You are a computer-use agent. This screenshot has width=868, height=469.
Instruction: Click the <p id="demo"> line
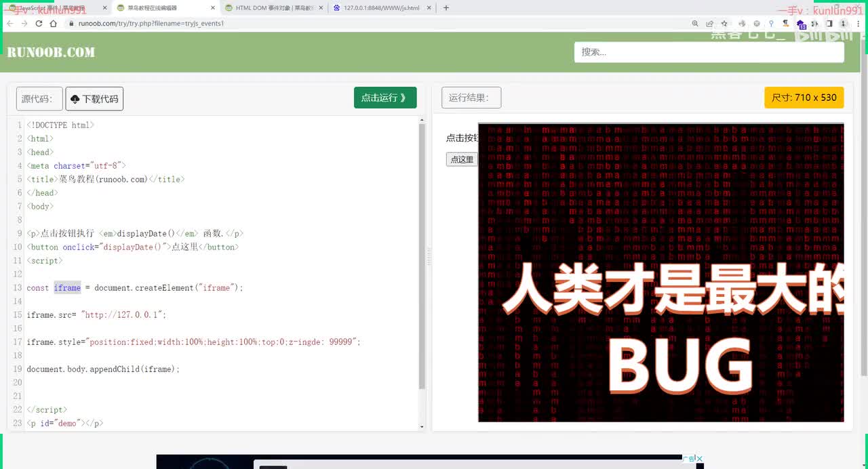(65, 424)
